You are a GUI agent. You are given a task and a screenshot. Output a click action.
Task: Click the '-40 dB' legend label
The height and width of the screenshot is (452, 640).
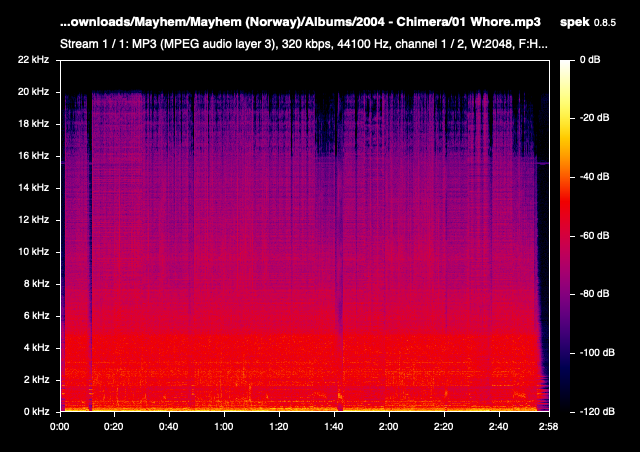pyautogui.click(x=594, y=176)
